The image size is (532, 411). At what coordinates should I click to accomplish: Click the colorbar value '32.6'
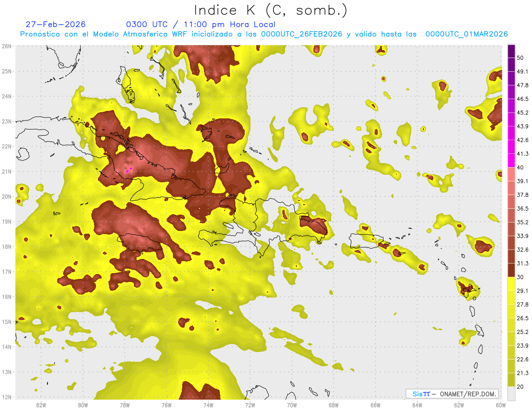click(523, 250)
